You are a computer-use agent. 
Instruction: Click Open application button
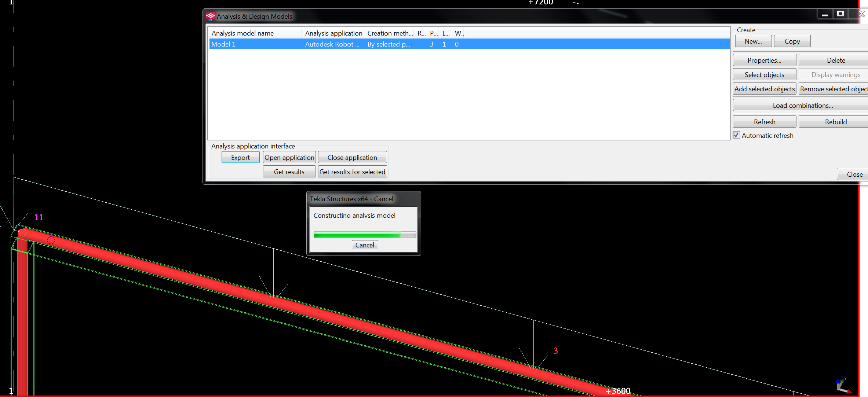pyautogui.click(x=289, y=157)
